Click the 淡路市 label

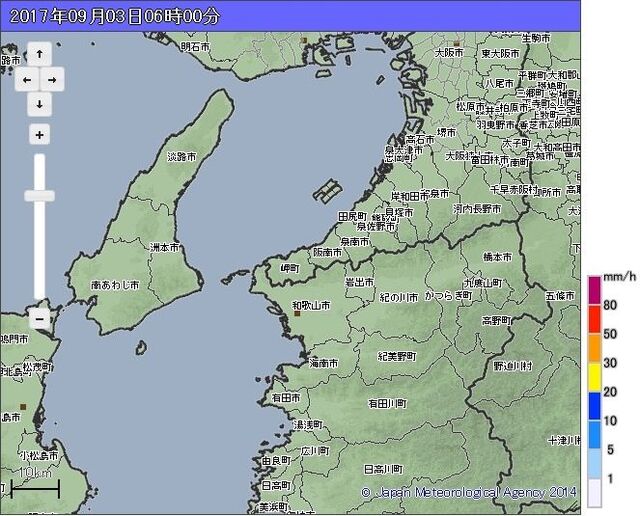(182, 156)
